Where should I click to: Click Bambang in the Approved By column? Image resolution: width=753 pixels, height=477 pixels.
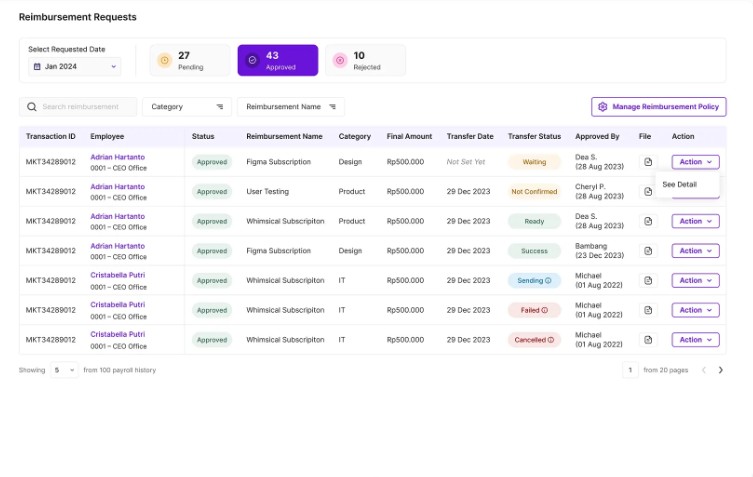point(591,246)
